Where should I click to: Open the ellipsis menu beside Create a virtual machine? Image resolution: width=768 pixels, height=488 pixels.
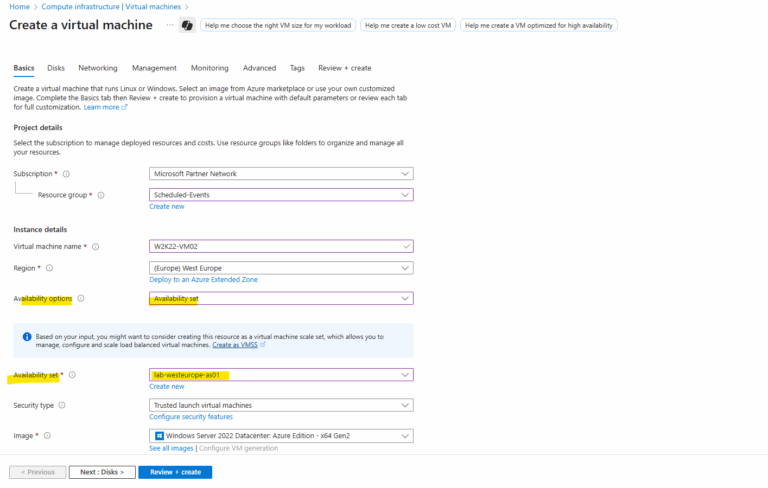point(169,25)
